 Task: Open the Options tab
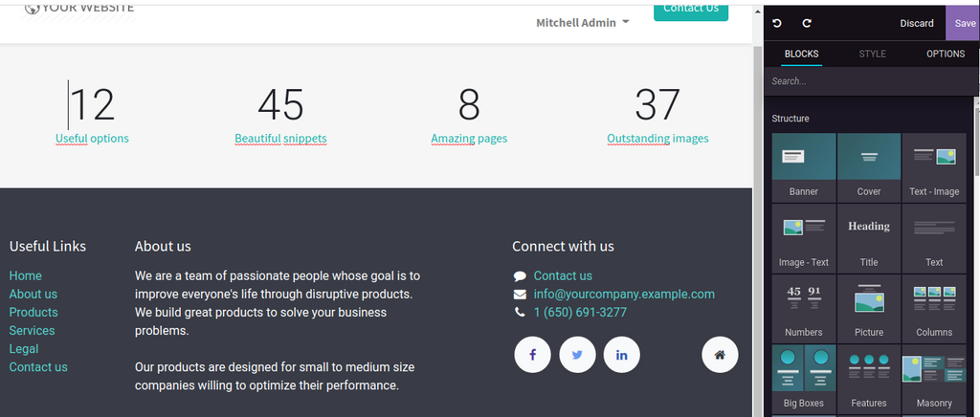(946, 55)
